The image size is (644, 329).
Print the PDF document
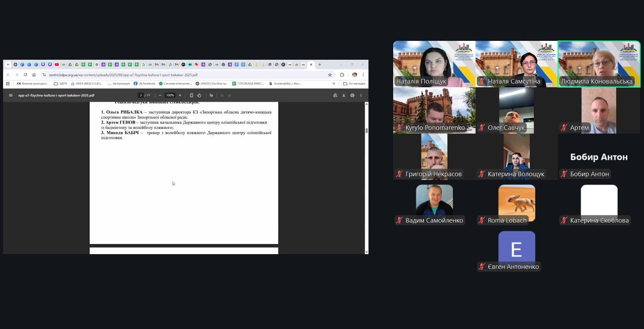pos(352,95)
